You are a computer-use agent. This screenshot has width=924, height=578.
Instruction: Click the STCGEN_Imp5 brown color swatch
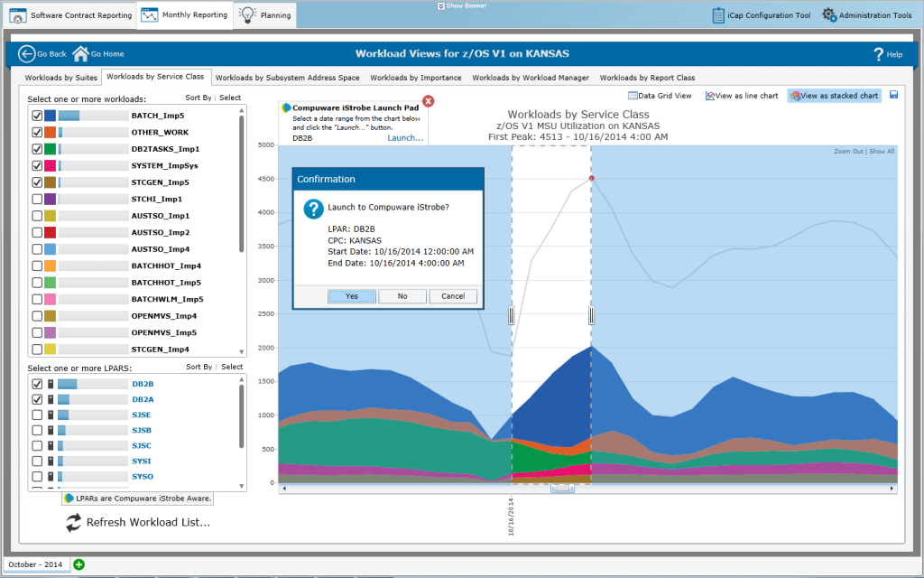[51, 182]
